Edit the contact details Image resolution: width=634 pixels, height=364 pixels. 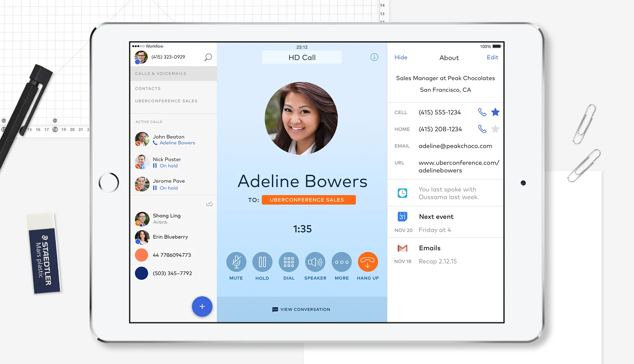(x=492, y=57)
